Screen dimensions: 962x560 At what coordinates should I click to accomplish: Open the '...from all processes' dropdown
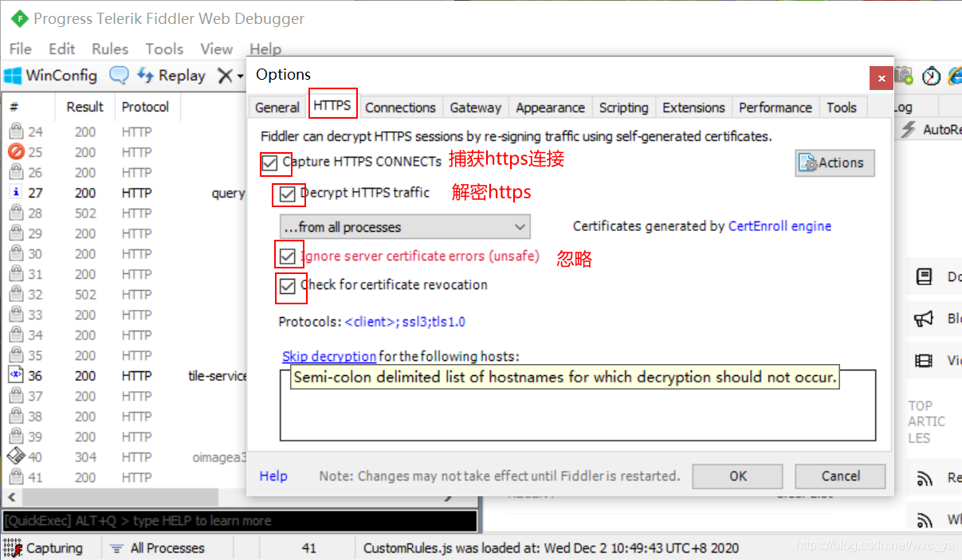pyautogui.click(x=405, y=227)
